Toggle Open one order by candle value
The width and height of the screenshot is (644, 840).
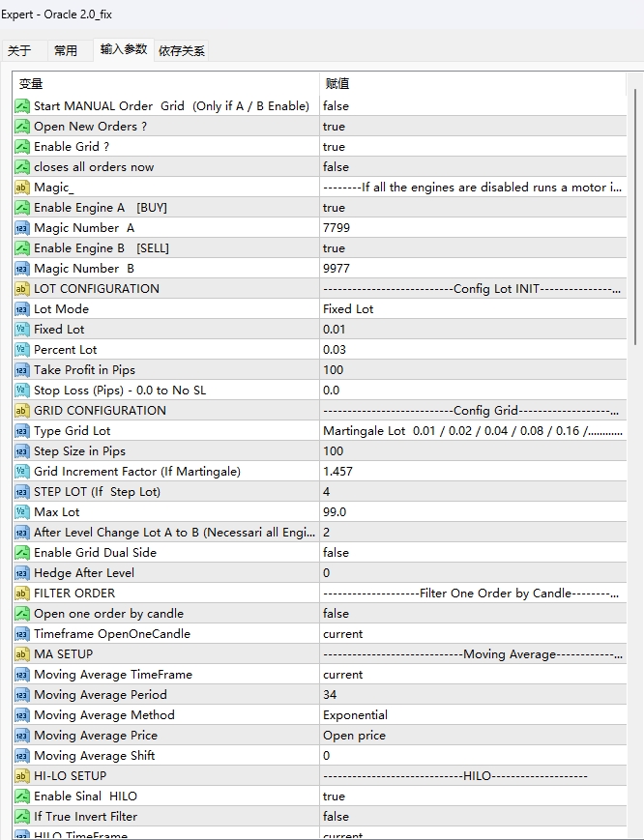pyautogui.click(x=473, y=614)
